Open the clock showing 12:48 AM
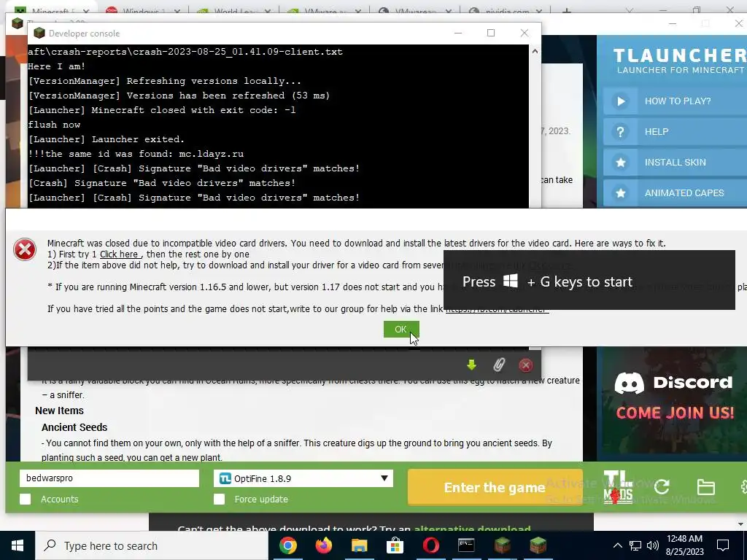Screen dimensions: 747x560 pos(684,545)
